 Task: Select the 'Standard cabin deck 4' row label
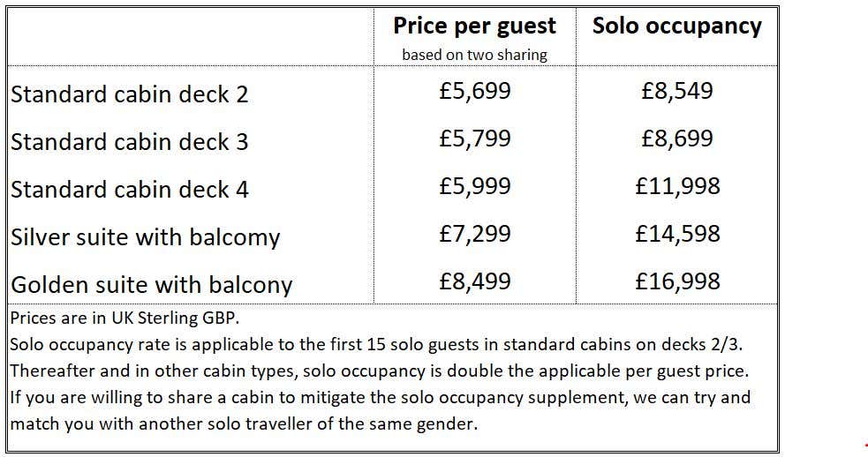[130, 190]
